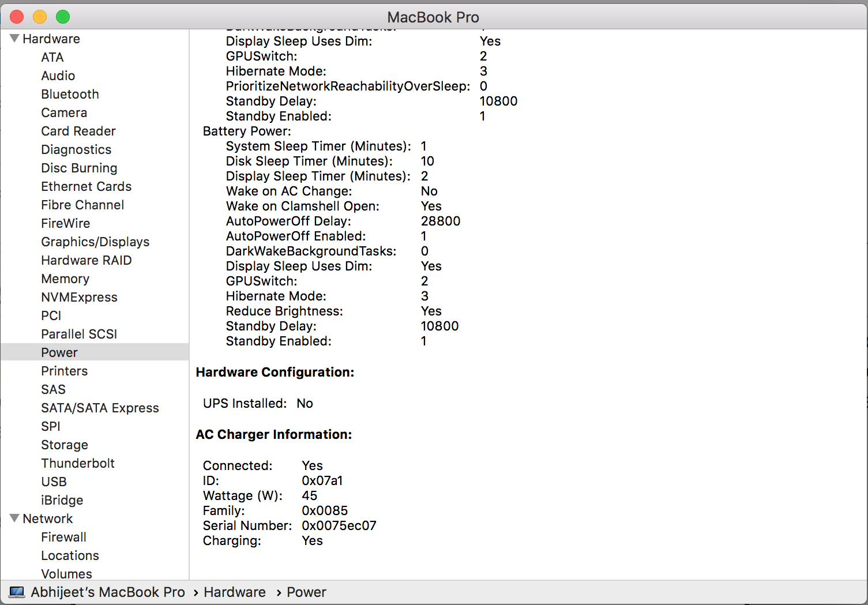The height and width of the screenshot is (605, 868).
Task: Click the MacBook Pro window title
Action: point(433,17)
